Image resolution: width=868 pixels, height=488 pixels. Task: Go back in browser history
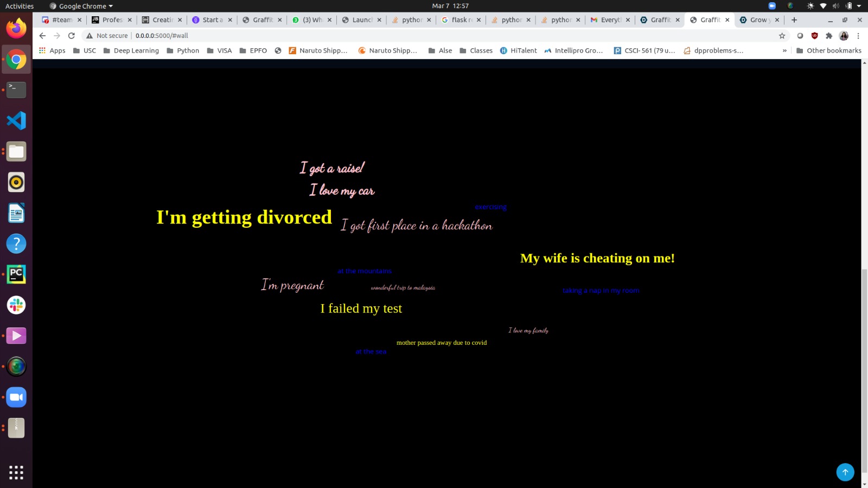42,36
